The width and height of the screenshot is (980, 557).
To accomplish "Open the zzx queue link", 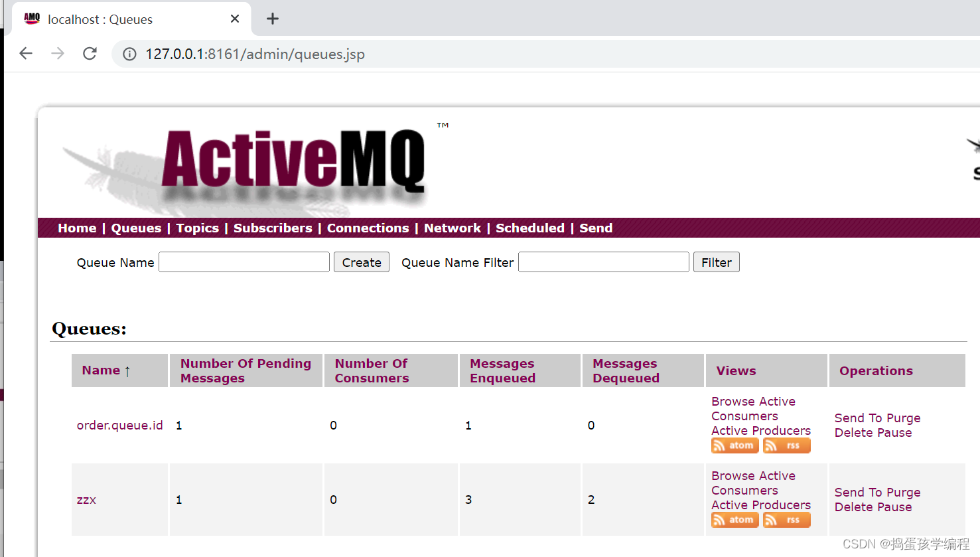I will [86, 500].
